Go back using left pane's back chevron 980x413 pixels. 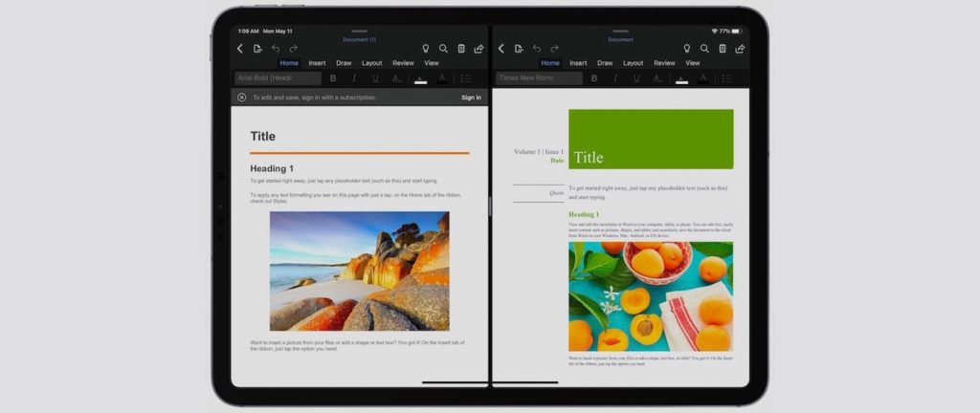coord(240,49)
